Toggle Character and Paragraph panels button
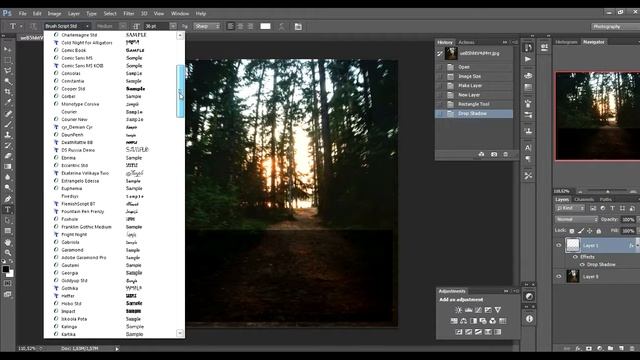The width and height of the screenshot is (640, 360). [x=298, y=27]
